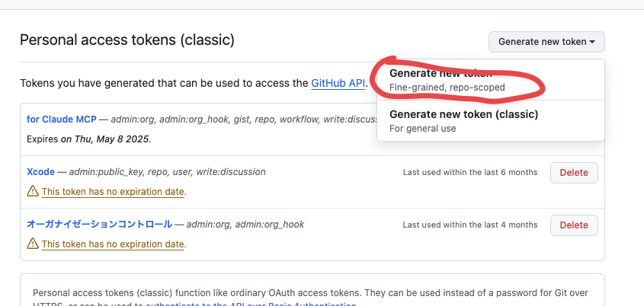The image size is (644, 306).
Task: Delete the オーガナイゼーションコントロール token
Action: (x=574, y=225)
